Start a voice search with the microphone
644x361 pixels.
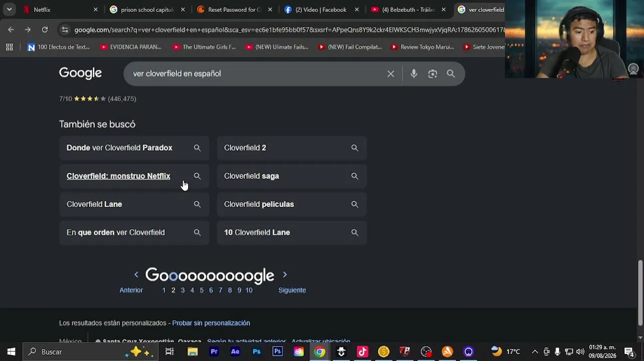[414, 74]
